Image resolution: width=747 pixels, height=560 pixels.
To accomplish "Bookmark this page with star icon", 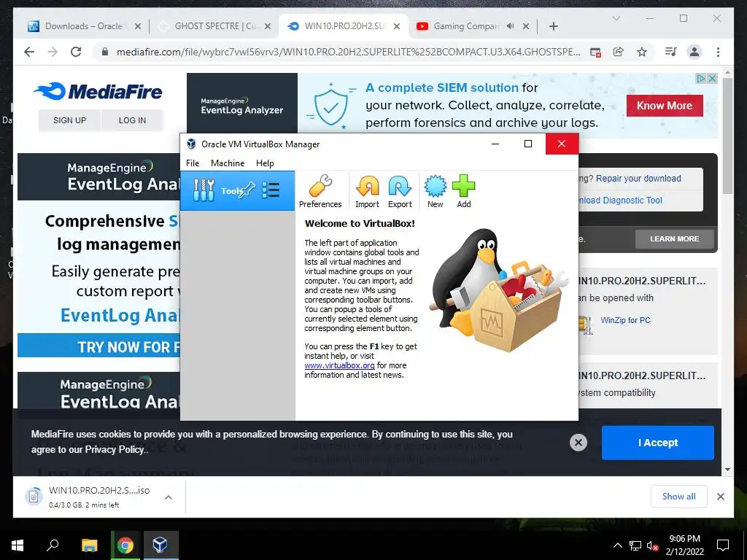I will pyautogui.click(x=642, y=52).
